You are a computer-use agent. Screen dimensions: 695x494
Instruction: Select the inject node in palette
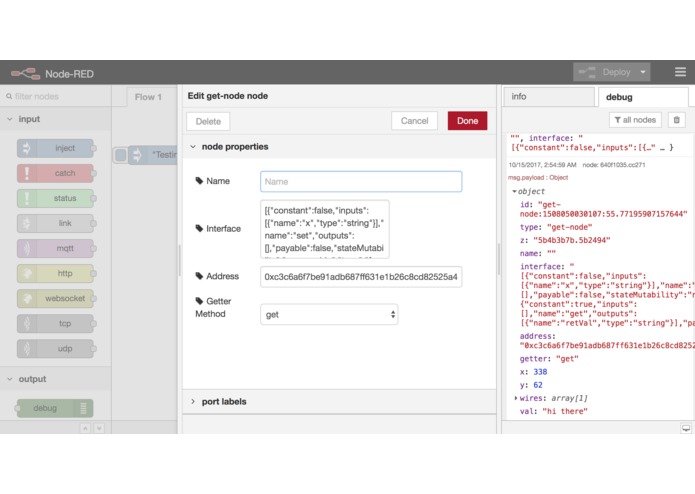[55, 148]
